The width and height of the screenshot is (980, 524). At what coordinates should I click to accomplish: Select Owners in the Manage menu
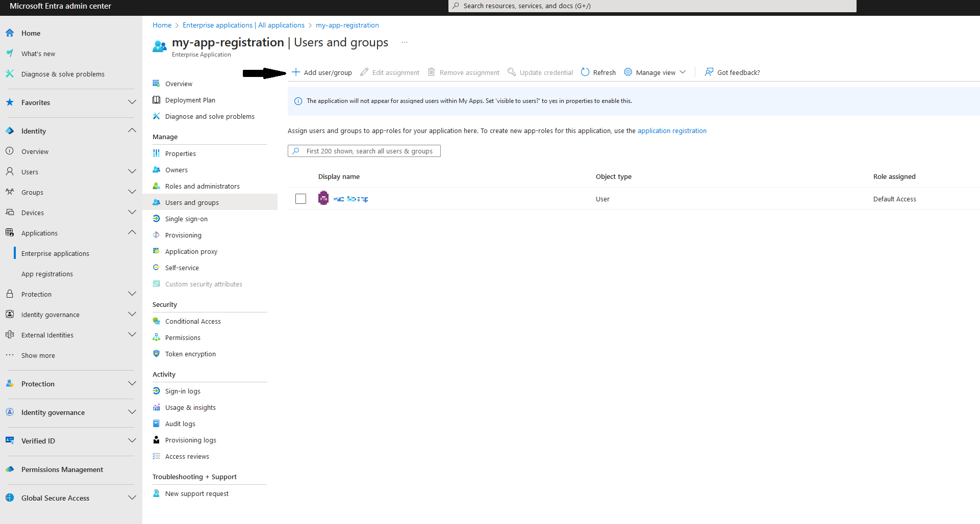coord(177,170)
